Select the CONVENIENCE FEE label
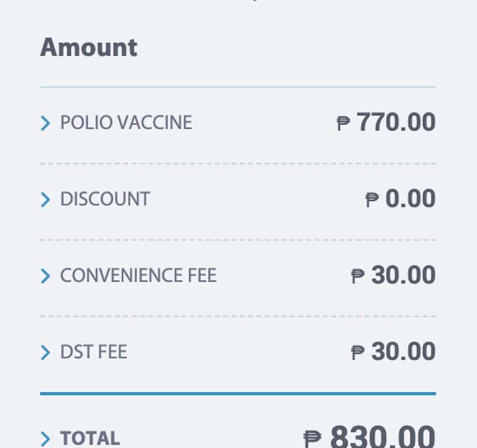This screenshot has width=477, height=448. 138,276
